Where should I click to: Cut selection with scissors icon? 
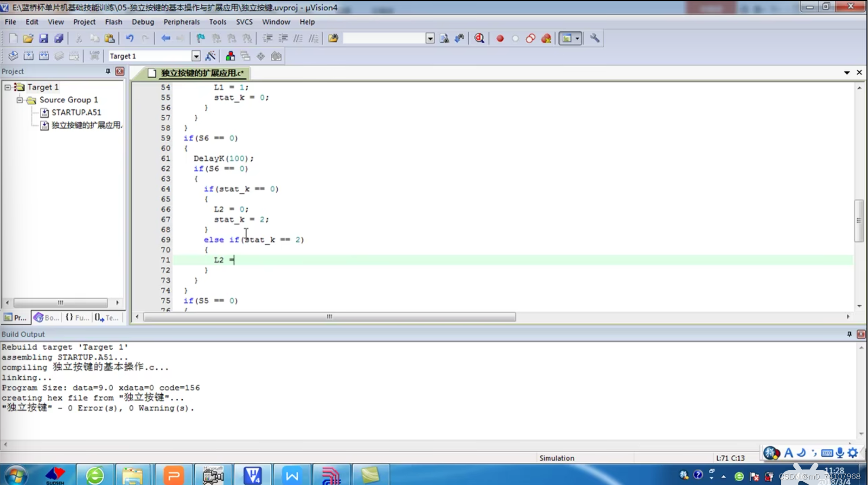pos(79,38)
